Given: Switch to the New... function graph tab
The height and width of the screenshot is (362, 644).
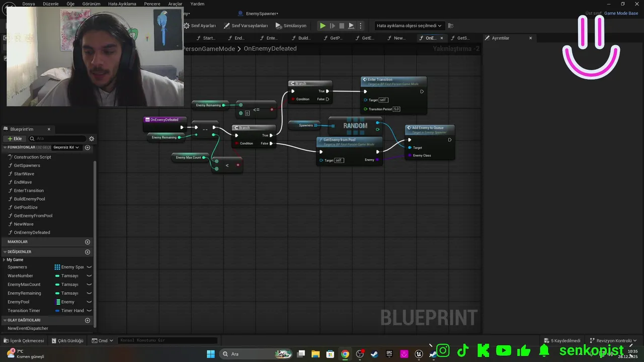Looking at the screenshot, I should tap(396, 38).
